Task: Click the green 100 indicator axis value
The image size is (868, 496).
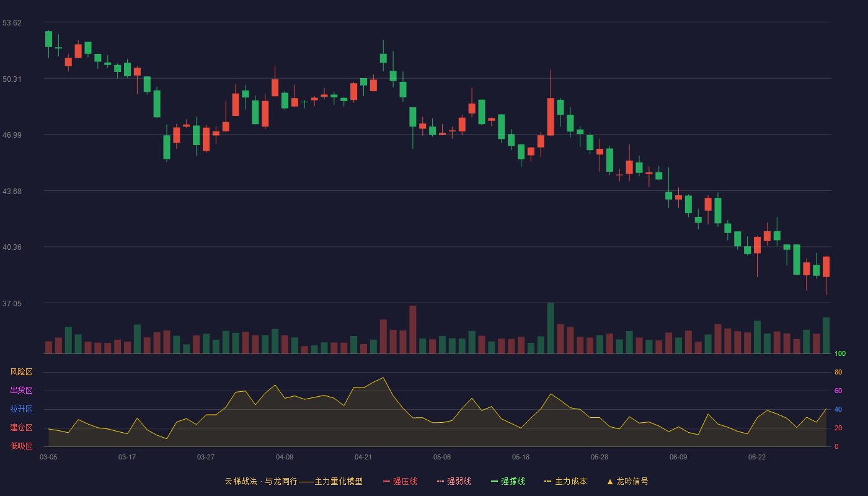Action: coord(840,354)
